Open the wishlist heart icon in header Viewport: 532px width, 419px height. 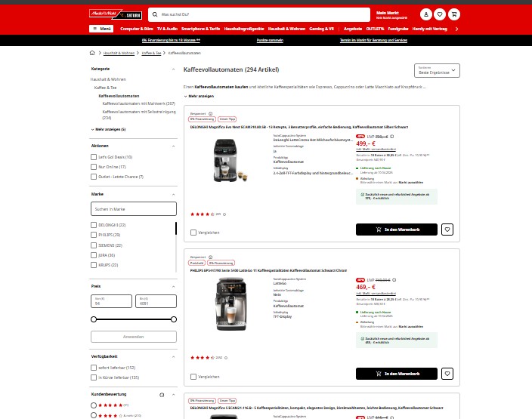(x=440, y=14)
